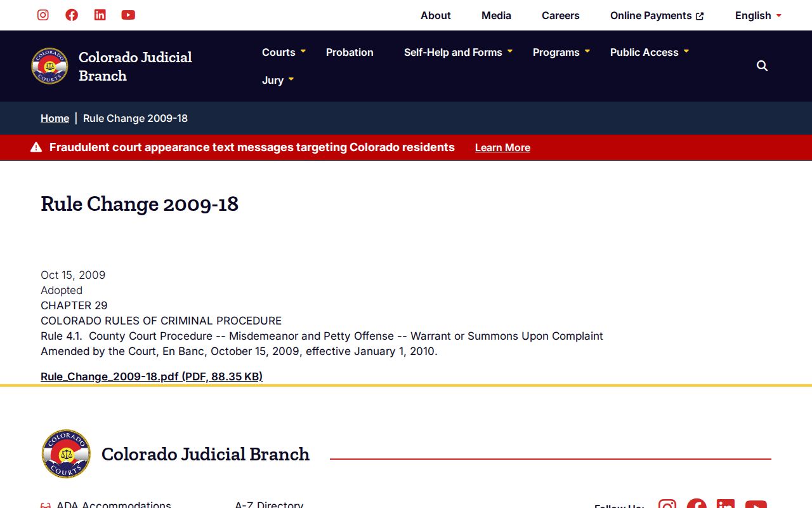Click the Colorado Courts seal in the footer
812x508 pixels.
pyautogui.click(x=66, y=454)
